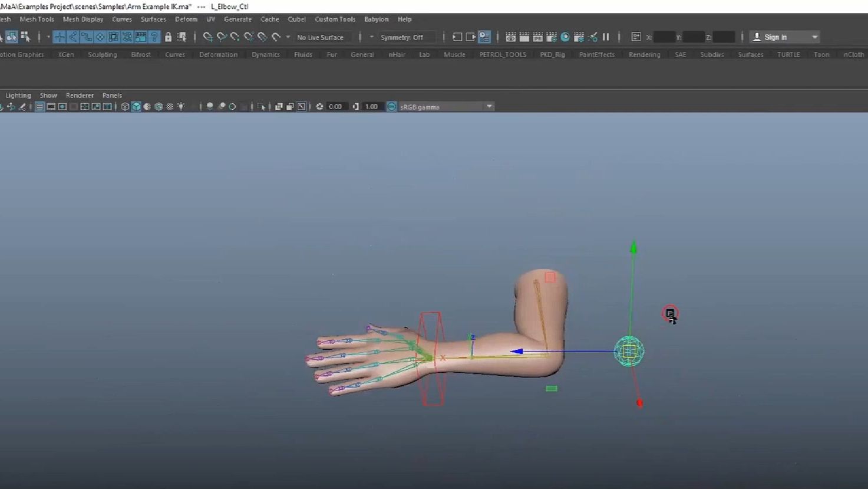This screenshot has width=868, height=489.
Task: Open the sRGB gamma view transform dropdown
Action: coord(489,107)
